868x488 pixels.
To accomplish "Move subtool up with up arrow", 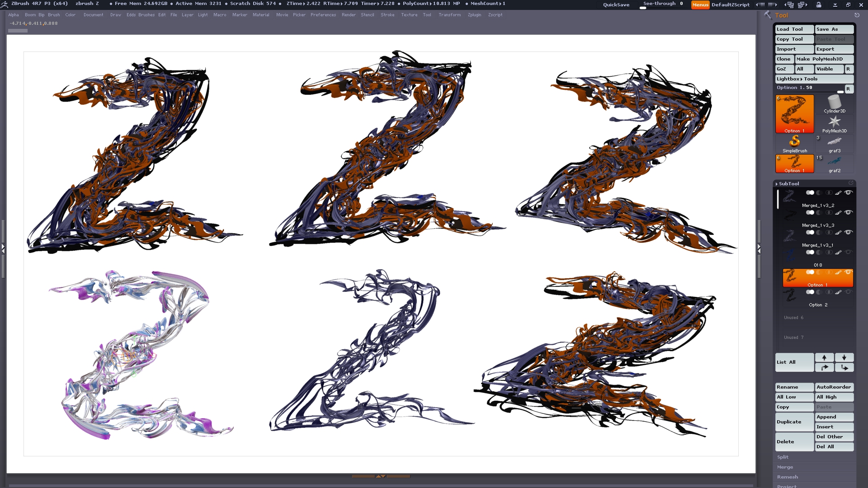I will (x=824, y=357).
